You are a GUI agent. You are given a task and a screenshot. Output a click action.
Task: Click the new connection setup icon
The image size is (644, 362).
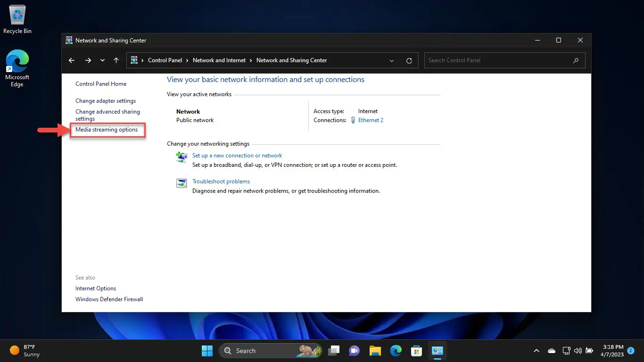tap(182, 157)
